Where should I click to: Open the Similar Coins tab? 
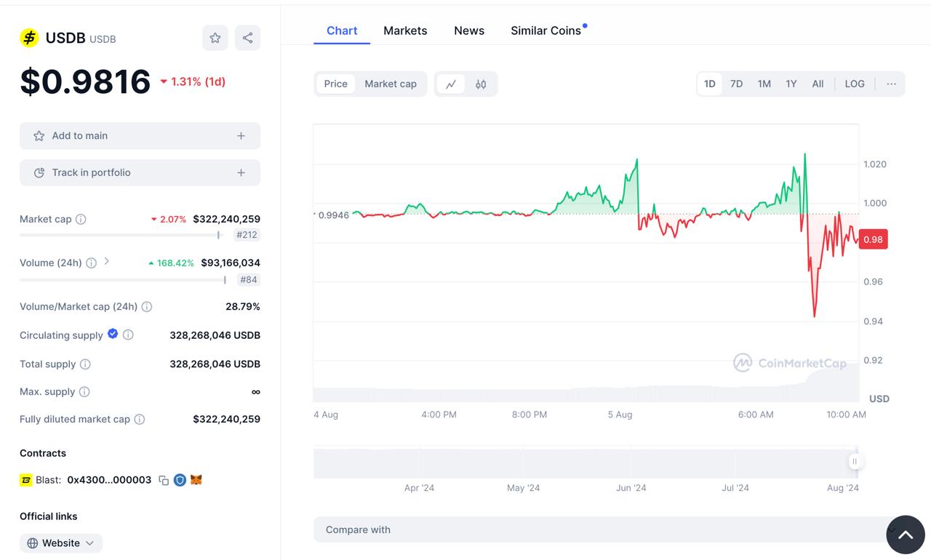pyautogui.click(x=546, y=31)
